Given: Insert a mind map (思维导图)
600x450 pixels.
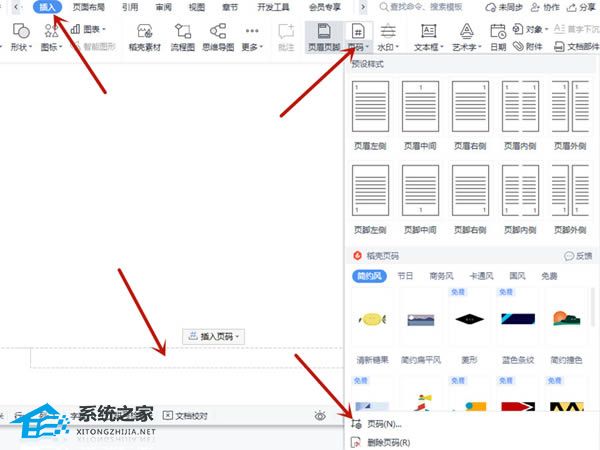Looking at the screenshot, I should tap(218, 37).
